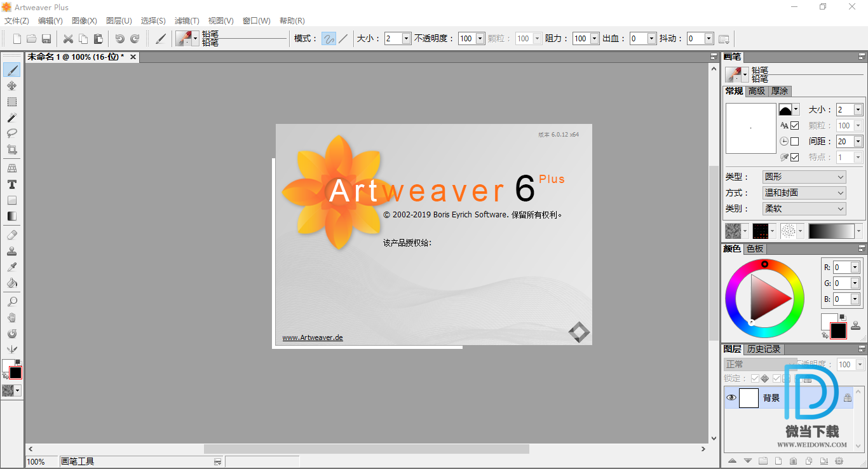Select the Perspective Grid tool

pyautogui.click(x=11, y=168)
